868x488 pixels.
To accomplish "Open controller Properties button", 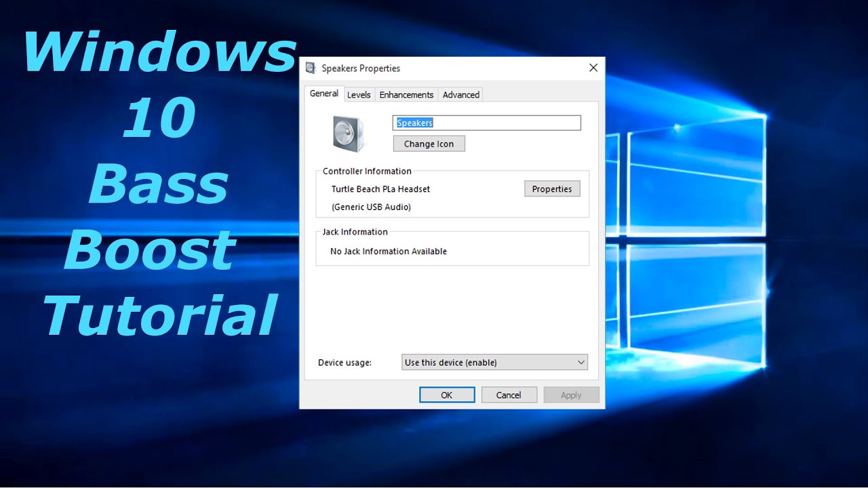I will pyautogui.click(x=552, y=189).
